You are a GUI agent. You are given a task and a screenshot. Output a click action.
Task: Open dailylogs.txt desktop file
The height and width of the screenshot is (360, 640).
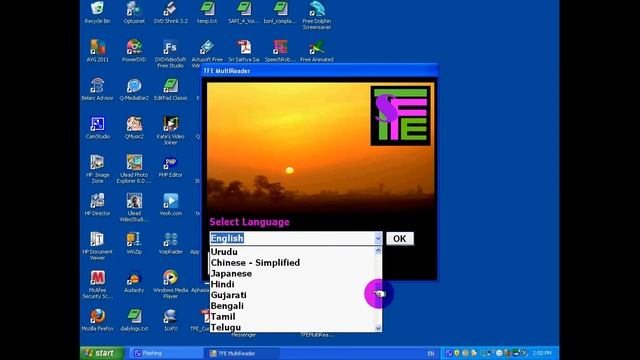(134, 319)
